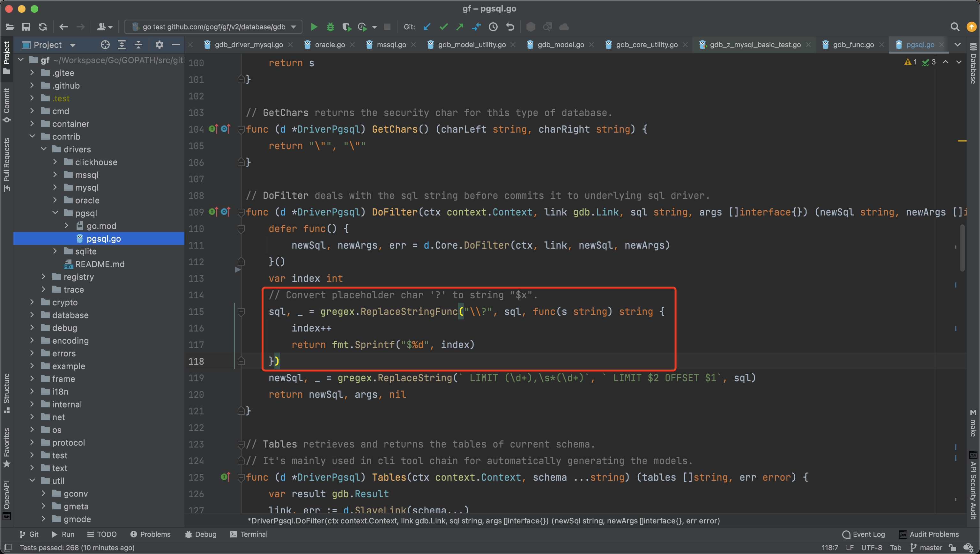Expand the registry folder in Project tree
This screenshot has height=554, width=980.
click(43, 277)
